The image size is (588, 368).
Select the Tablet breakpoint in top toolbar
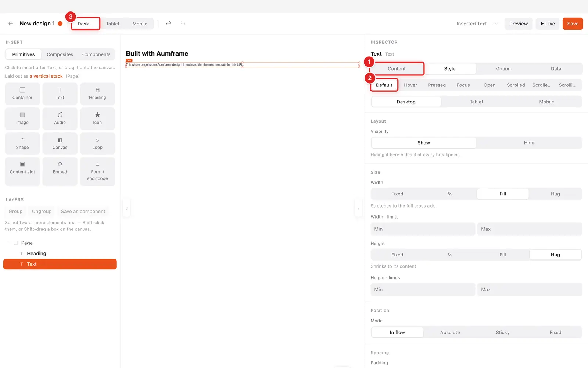pyautogui.click(x=113, y=24)
